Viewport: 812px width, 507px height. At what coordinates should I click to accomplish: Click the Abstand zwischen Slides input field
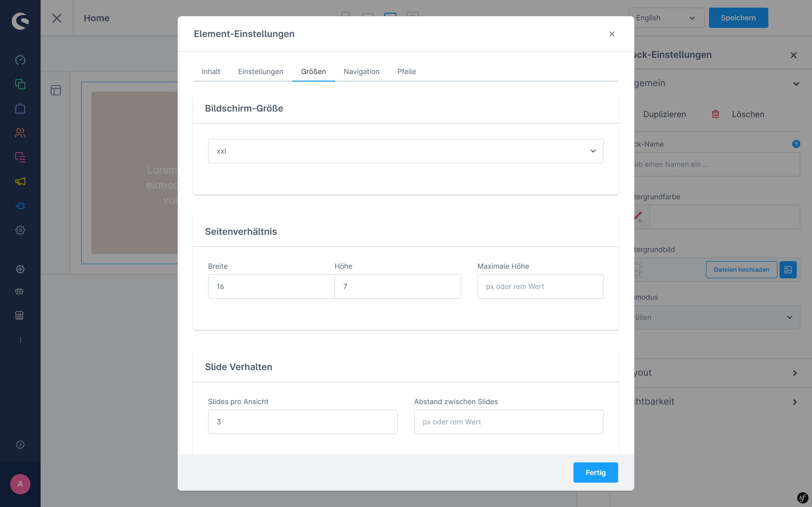coord(509,421)
